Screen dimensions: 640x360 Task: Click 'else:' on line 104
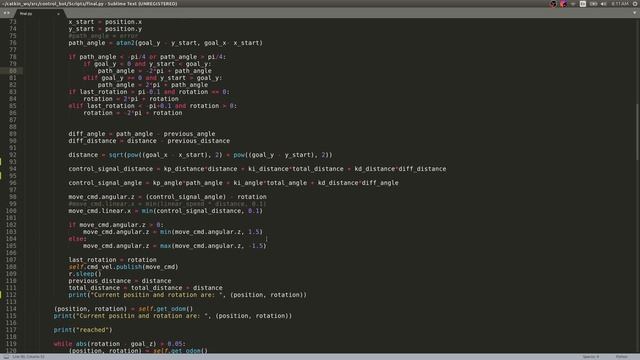[77, 239]
